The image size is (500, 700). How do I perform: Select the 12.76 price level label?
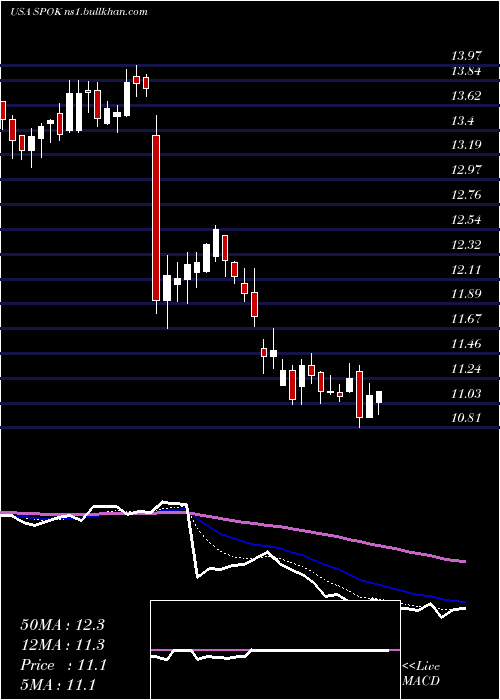[x=466, y=195]
